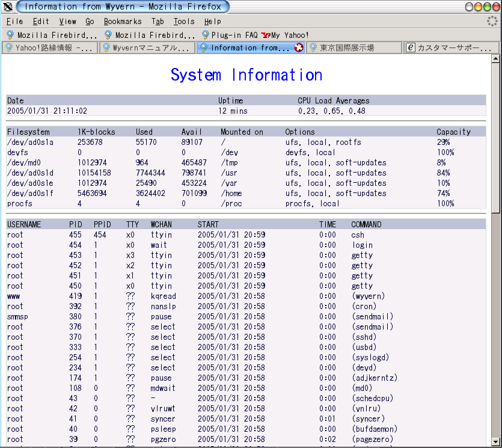502x448 pixels.
Task: Select the date value 2005/01/31 21:11:02
Action: point(47,111)
